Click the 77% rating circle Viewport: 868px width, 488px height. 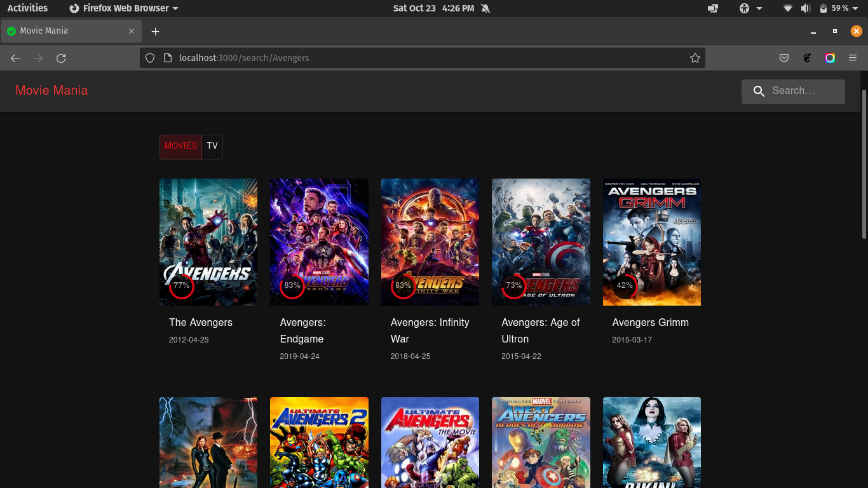(181, 286)
